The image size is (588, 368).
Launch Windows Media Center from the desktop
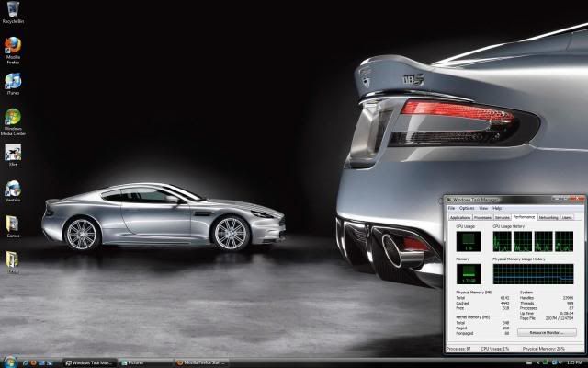tap(13, 117)
